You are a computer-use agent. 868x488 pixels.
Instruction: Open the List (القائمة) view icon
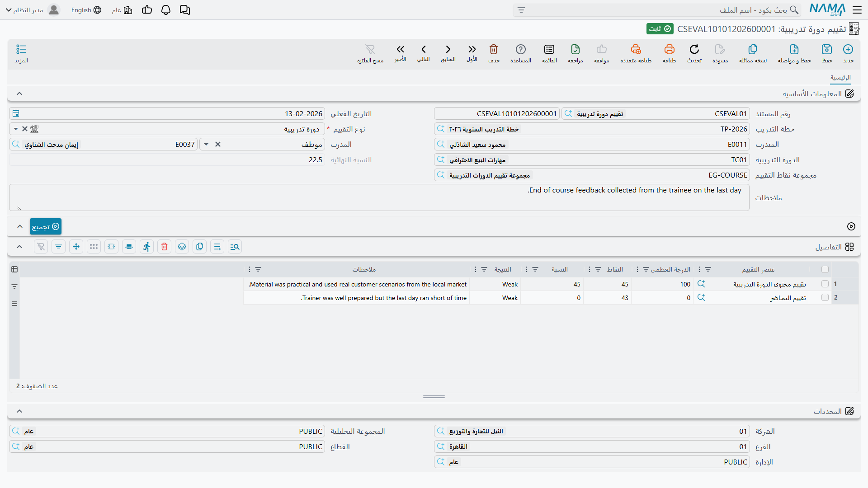tap(549, 49)
